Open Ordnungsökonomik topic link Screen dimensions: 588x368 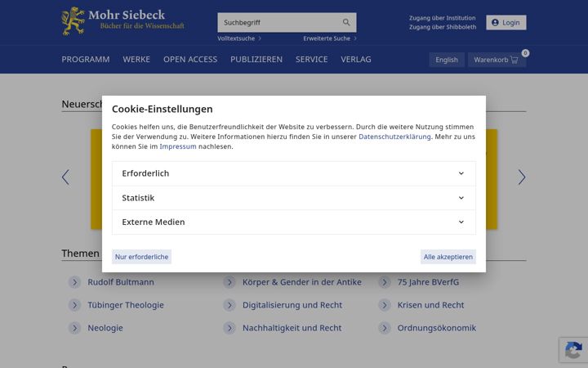[x=436, y=328]
